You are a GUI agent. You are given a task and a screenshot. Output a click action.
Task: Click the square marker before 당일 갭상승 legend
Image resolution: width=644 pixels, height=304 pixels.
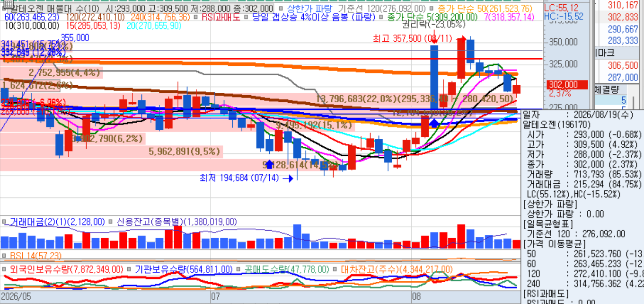247,17
